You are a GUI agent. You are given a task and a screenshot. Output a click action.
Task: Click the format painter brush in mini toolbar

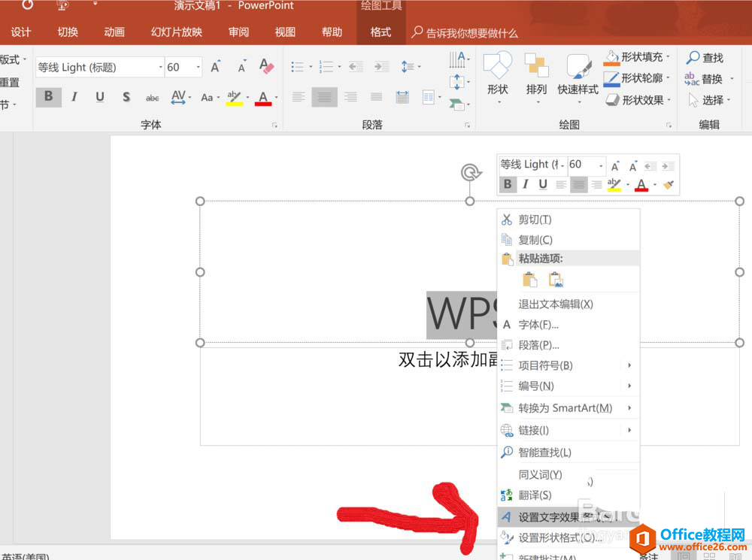[x=668, y=184]
